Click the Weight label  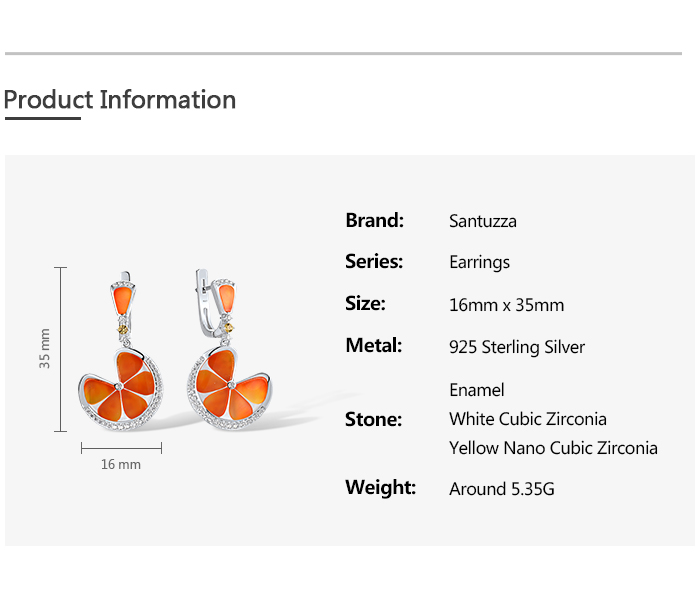pyautogui.click(x=380, y=488)
